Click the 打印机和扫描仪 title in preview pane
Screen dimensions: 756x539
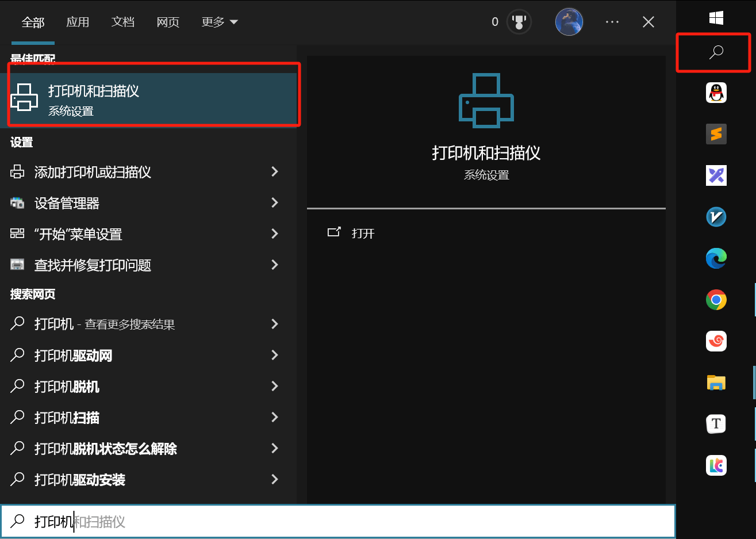pos(486,152)
